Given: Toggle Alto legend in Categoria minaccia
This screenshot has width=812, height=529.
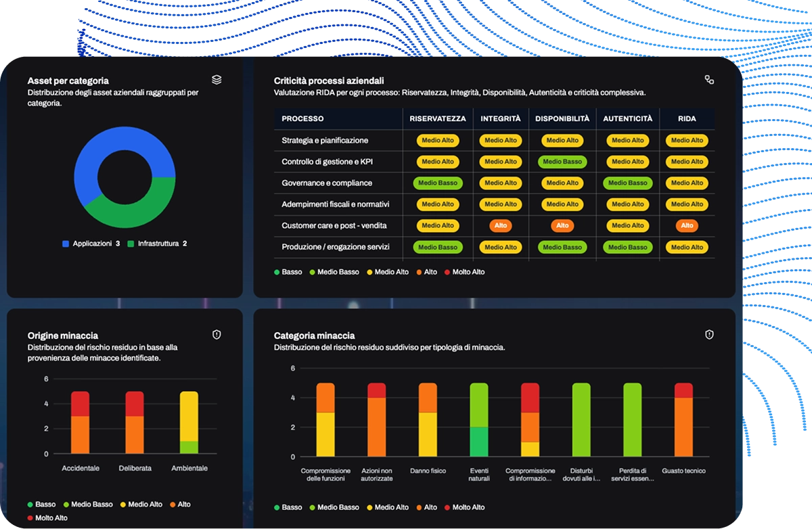Looking at the screenshot, I should 426,507.
